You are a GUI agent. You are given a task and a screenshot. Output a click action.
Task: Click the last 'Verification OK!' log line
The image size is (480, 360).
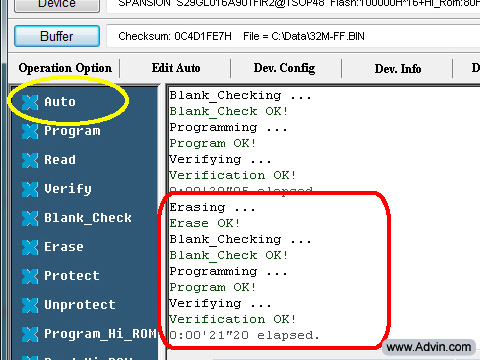233,319
